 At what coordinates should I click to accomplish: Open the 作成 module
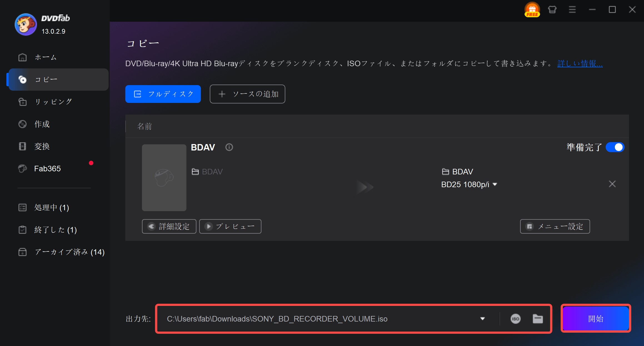[x=58, y=124]
